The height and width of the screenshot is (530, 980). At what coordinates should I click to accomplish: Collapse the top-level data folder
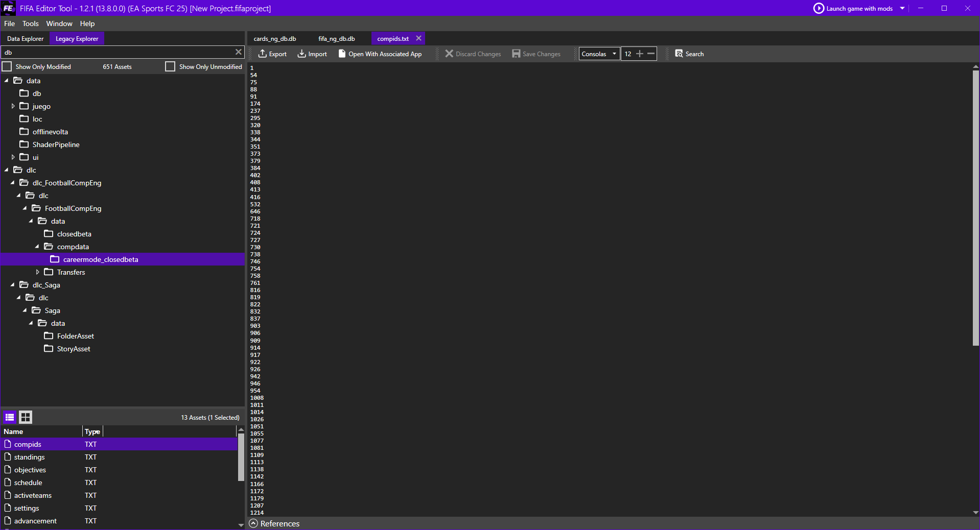pyautogui.click(x=7, y=81)
